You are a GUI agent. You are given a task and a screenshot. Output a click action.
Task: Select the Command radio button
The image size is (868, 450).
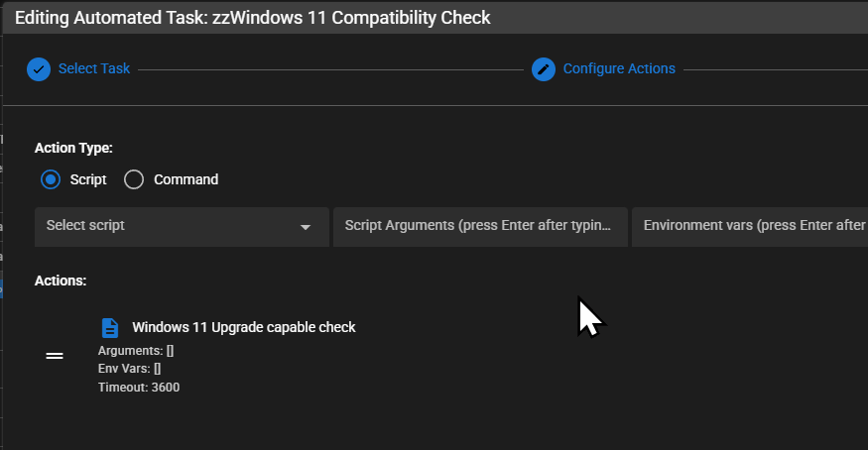coord(134,179)
